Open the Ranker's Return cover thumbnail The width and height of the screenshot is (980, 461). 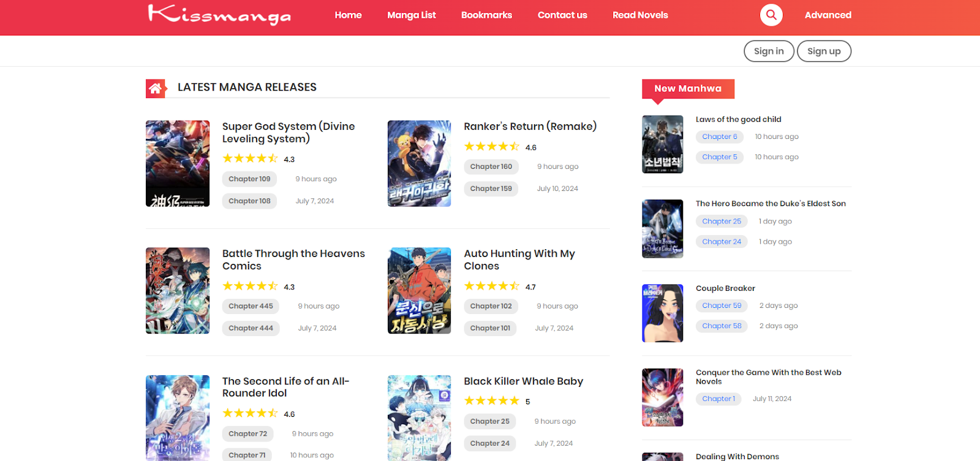(420, 163)
